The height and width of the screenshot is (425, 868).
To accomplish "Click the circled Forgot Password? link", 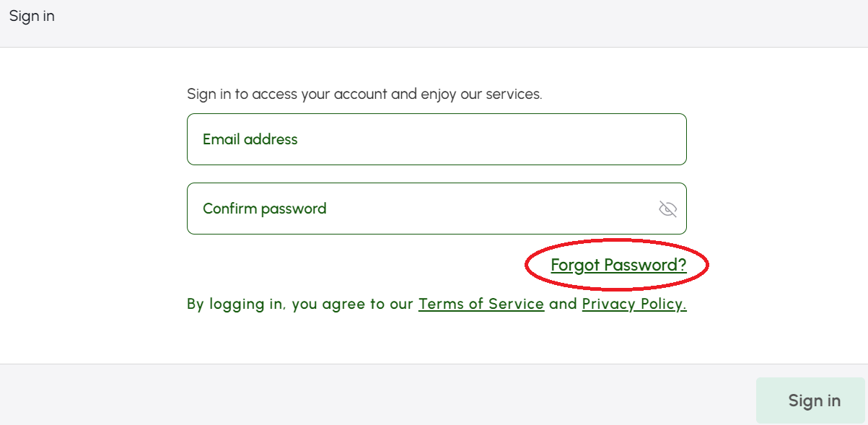I will (x=618, y=265).
